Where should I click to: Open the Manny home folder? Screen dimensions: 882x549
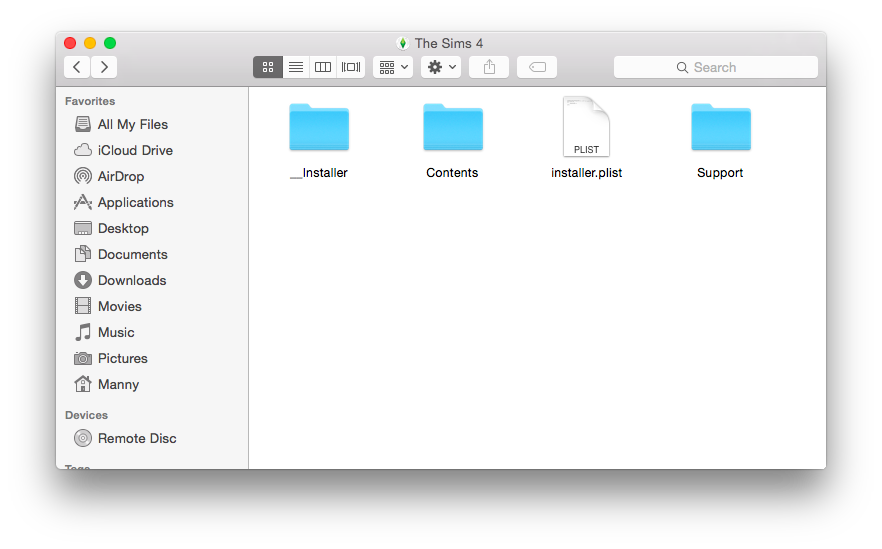tap(152, 384)
